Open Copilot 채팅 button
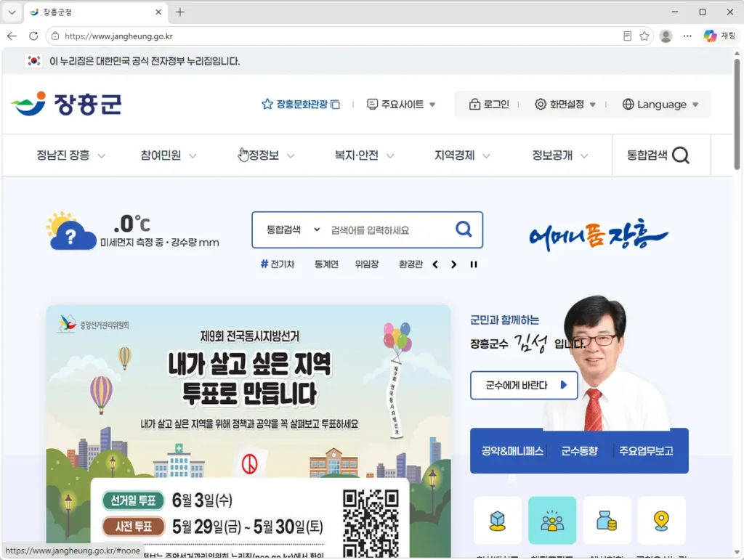 [x=719, y=36]
